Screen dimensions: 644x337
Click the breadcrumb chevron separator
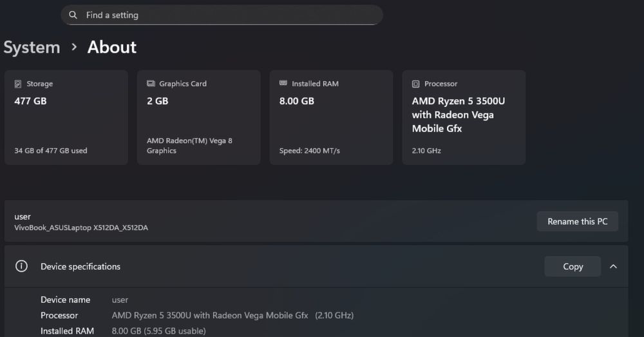74,47
